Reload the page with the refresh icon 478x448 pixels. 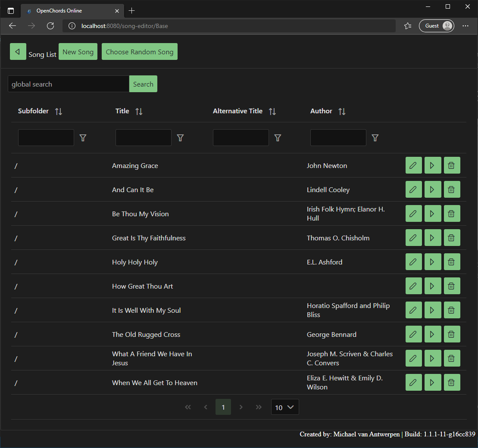(50, 26)
